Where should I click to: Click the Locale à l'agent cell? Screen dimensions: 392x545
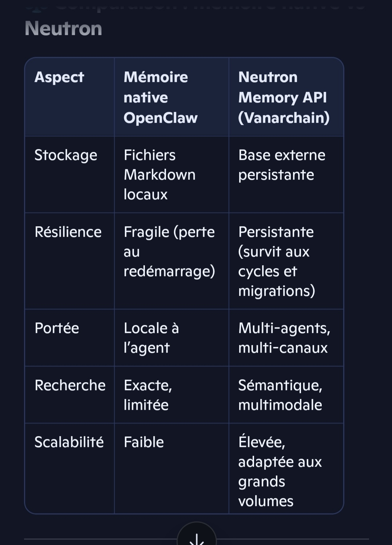coord(151,338)
